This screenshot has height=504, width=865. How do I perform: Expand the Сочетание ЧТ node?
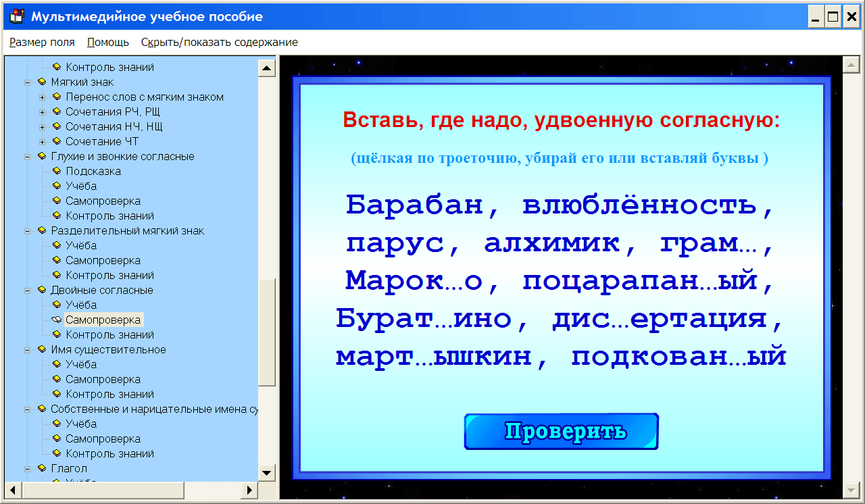43,141
